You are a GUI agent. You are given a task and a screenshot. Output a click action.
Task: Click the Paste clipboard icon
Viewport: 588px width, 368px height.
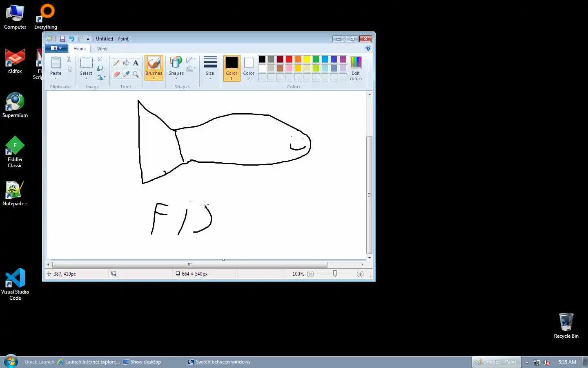(56, 63)
